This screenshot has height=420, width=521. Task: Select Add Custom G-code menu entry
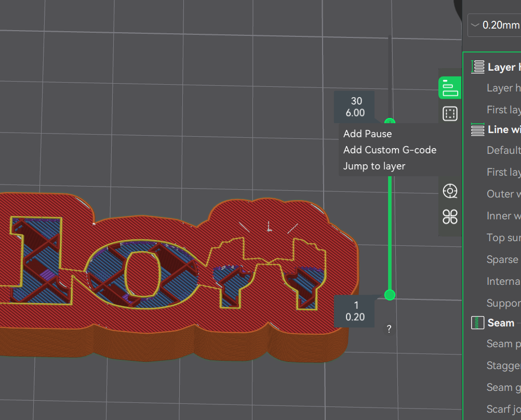point(390,150)
